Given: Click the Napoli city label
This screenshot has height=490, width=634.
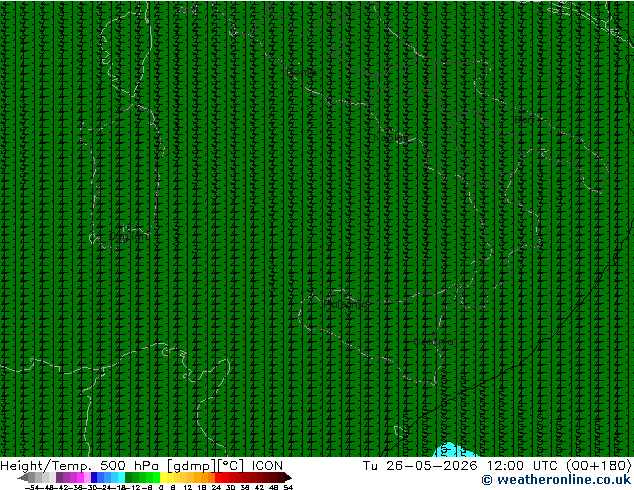Looking at the screenshot, I should (x=391, y=138).
